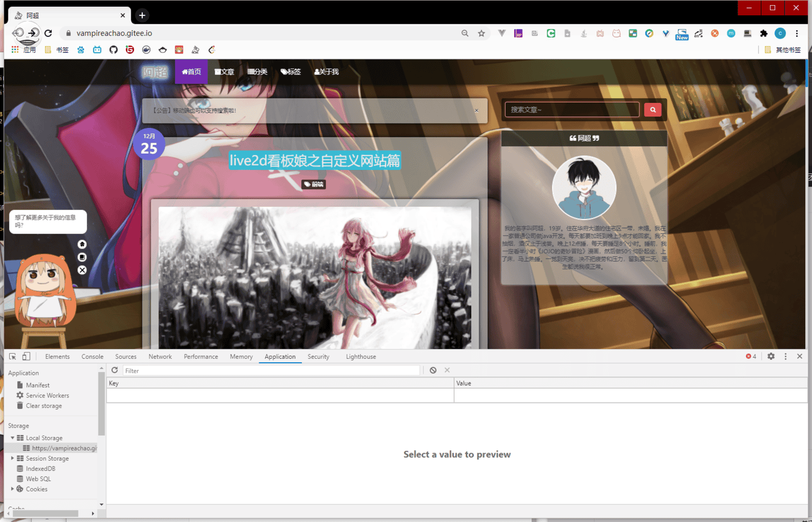
Task: Expand the Cookies tree node
Action: tap(13, 489)
